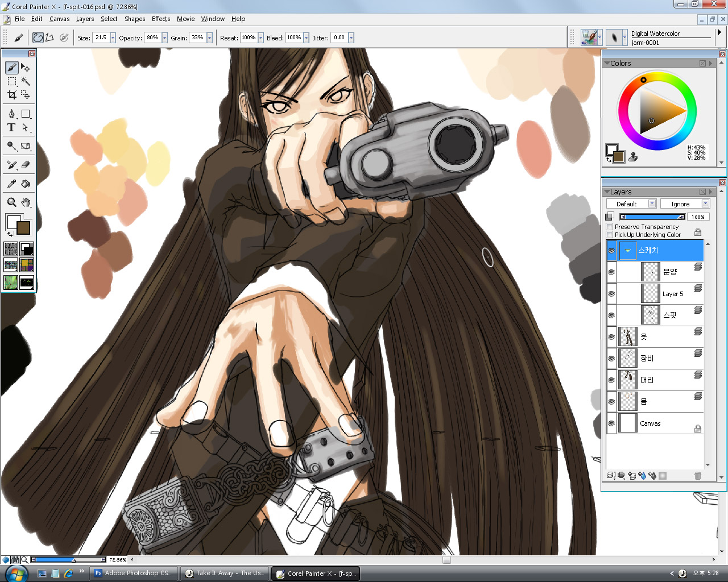Image resolution: width=728 pixels, height=582 pixels.
Task: Hide the 옷 layer
Action: [x=612, y=337]
